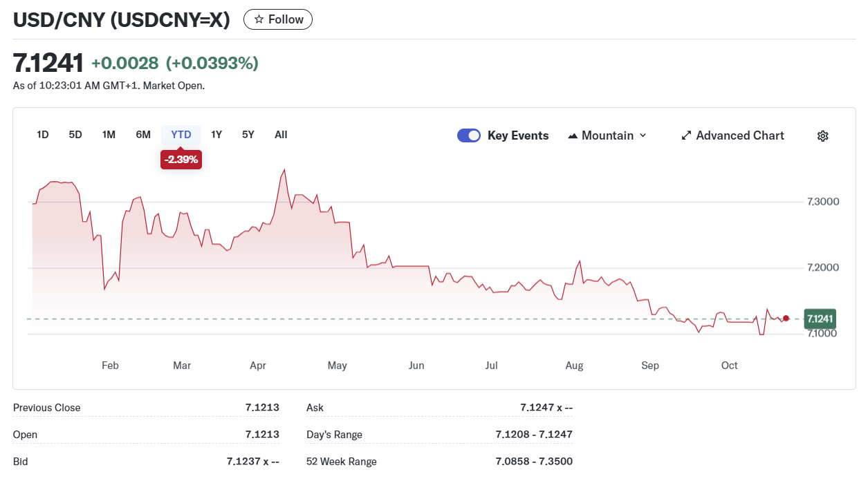Image resolution: width=868 pixels, height=490 pixels.
Task: Click the green 7.1241 price label on axis
Action: point(820,319)
